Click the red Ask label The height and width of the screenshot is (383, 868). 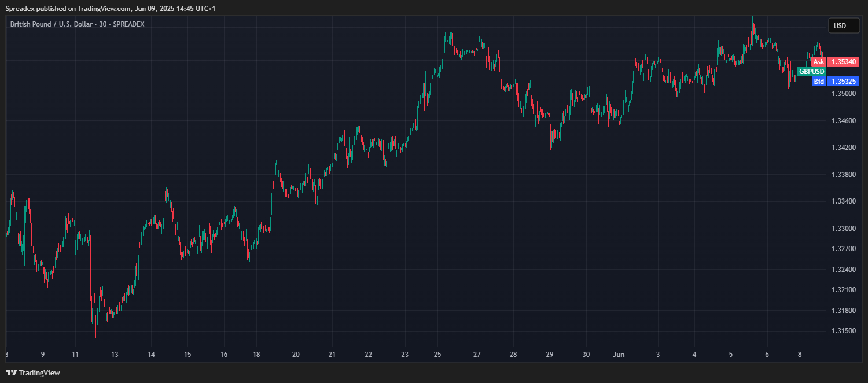tap(818, 61)
